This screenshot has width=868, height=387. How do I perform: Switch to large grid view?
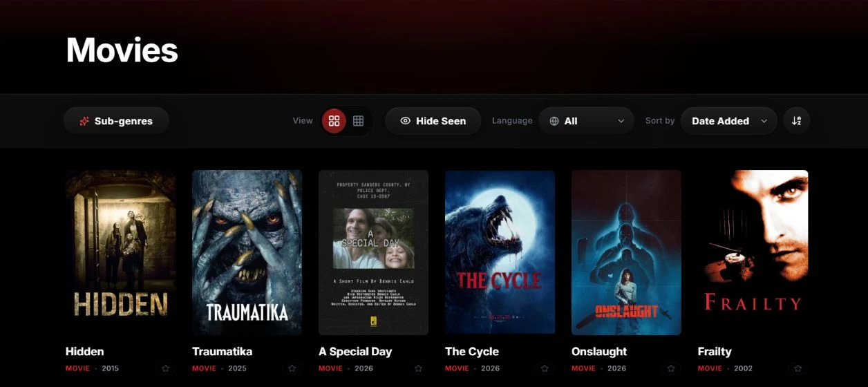pyautogui.click(x=334, y=121)
